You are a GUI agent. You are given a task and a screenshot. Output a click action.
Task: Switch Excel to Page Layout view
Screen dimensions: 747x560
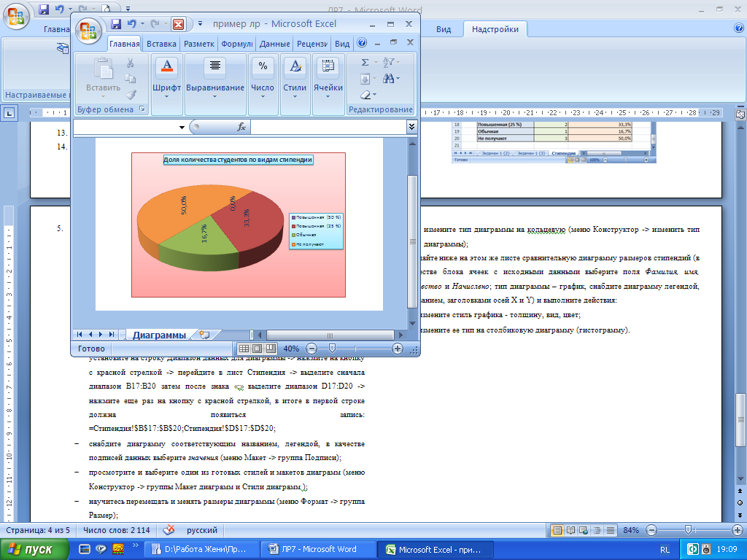tap(257, 349)
